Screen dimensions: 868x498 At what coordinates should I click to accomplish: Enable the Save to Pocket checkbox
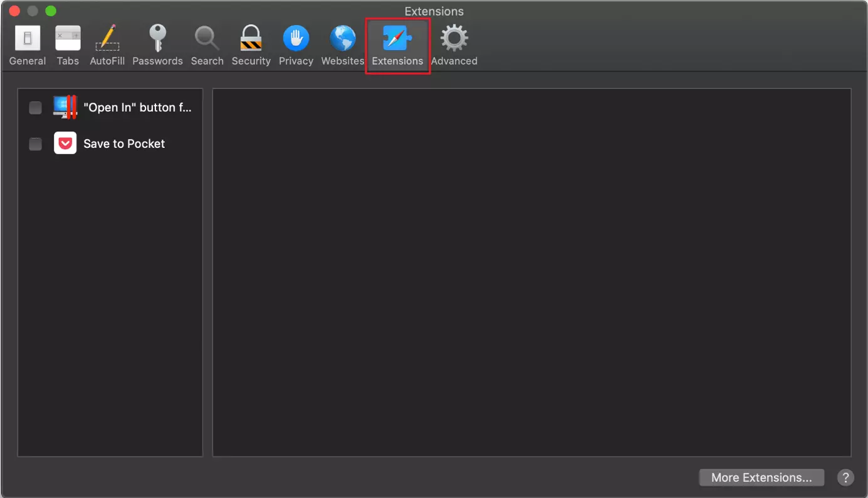[36, 144]
